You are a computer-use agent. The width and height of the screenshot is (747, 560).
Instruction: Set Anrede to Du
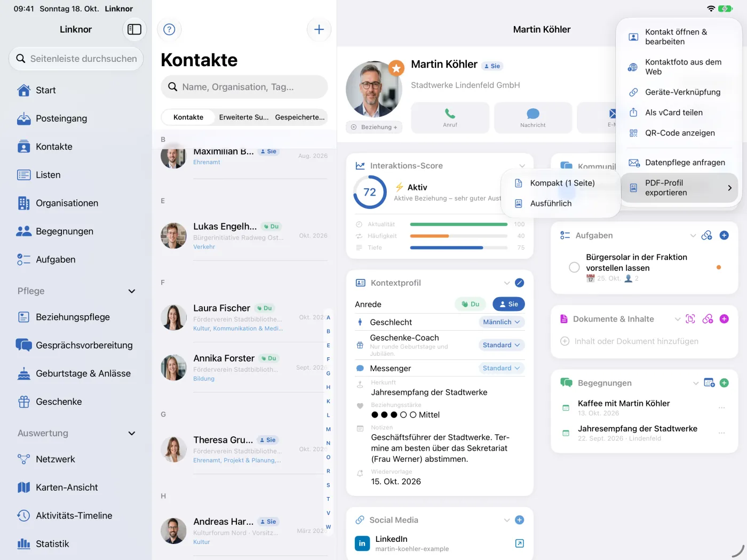tap(470, 304)
